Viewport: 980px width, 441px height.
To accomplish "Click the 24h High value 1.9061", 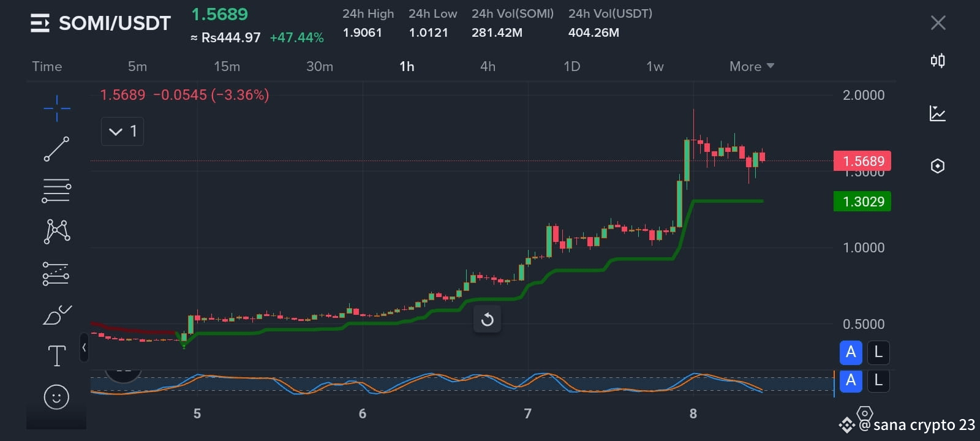I will [362, 32].
